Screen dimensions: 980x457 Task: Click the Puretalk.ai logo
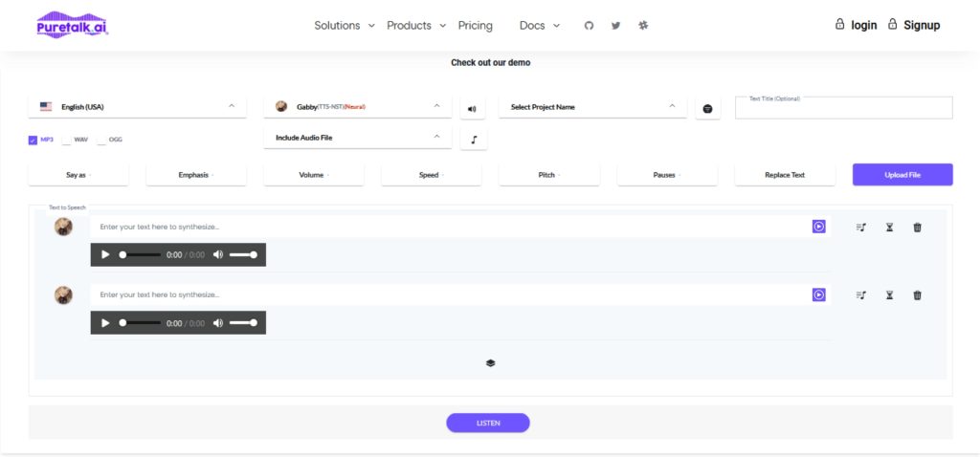point(73,25)
